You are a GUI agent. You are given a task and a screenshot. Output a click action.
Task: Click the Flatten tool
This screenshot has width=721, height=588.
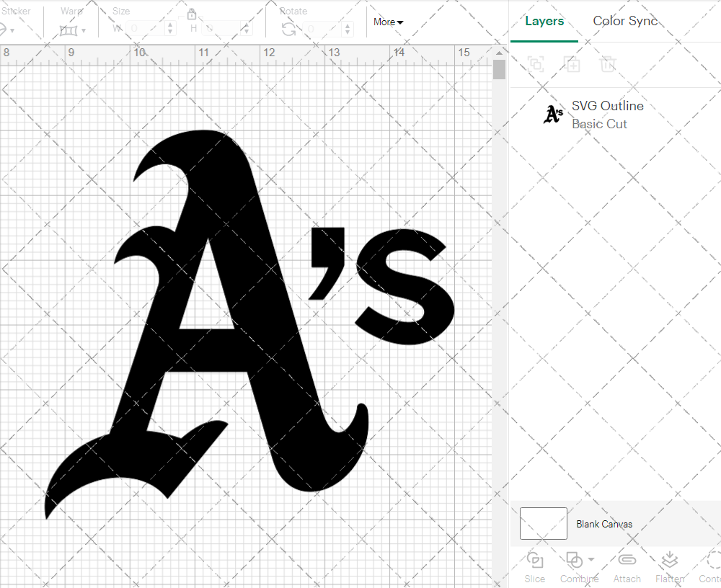click(x=670, y=567)
